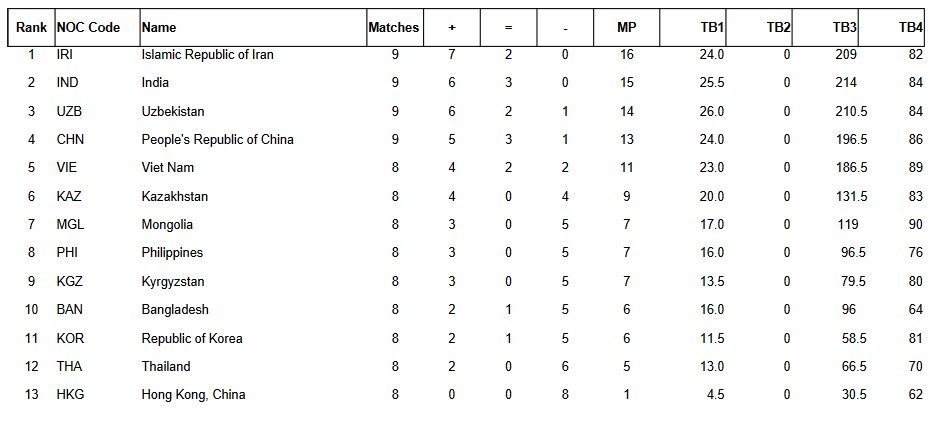
Task: Click the plus sign wins column header
Action: pyautogui.click(x=452, y=28)
